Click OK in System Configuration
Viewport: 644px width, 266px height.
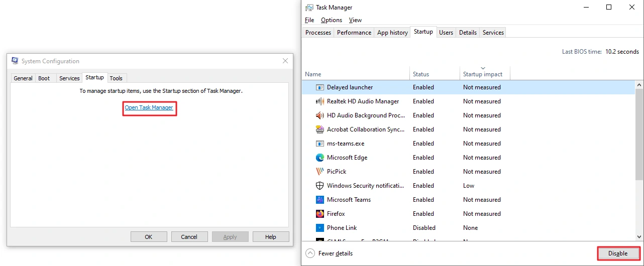tap(149, 237)
